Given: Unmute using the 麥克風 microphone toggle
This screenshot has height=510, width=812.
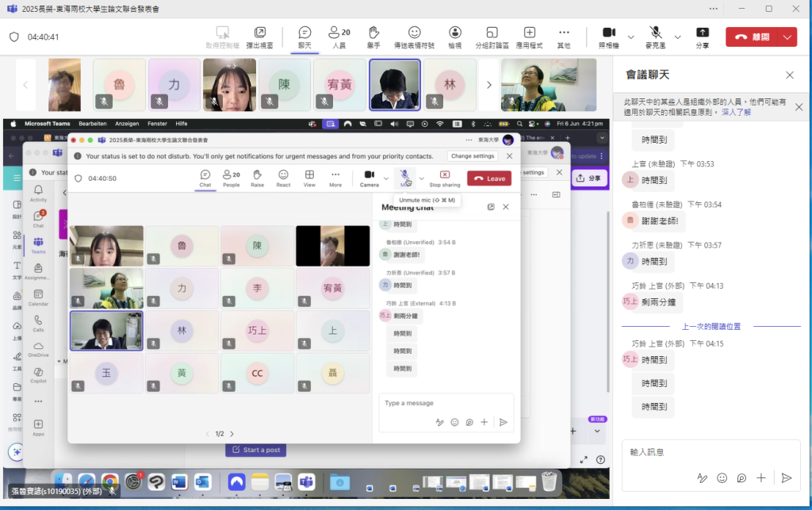Looking at the screenshot, I should (x=656, y=38).
